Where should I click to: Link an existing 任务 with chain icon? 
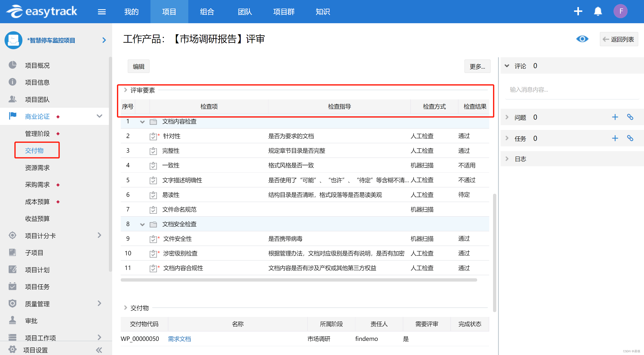tap(630, 138)
